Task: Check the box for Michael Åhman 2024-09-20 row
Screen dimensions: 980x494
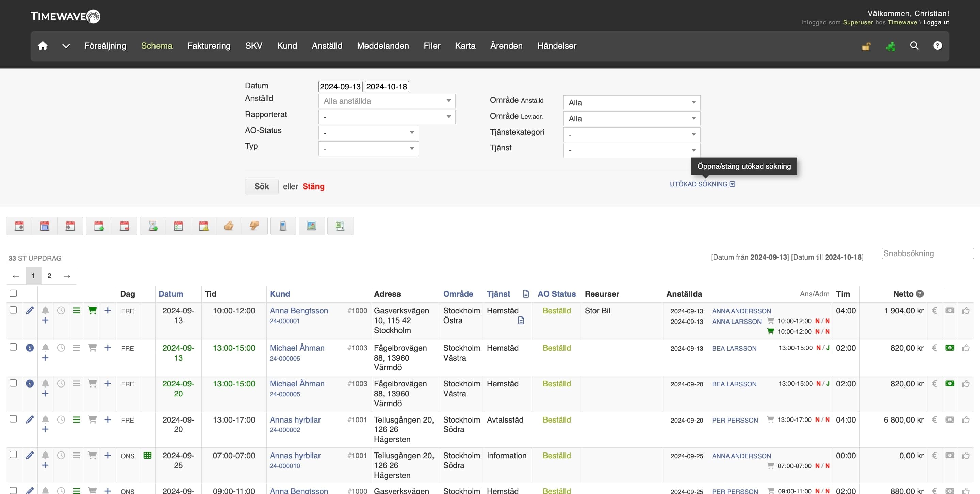Action: (x=13, y=383)
